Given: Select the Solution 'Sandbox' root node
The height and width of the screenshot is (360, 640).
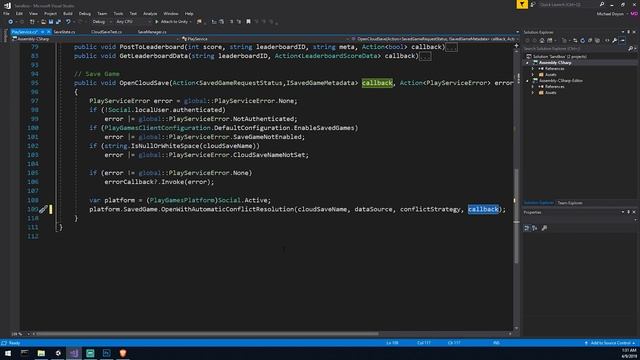Looking at the screenshot, I should pos(560,57).
